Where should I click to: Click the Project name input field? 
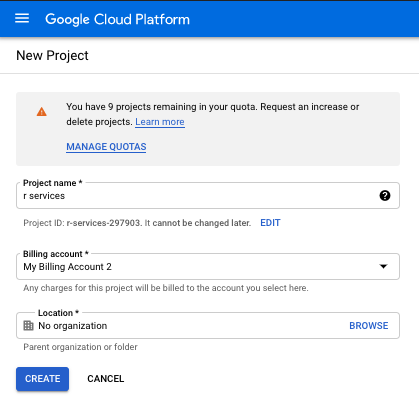[208, 196]
